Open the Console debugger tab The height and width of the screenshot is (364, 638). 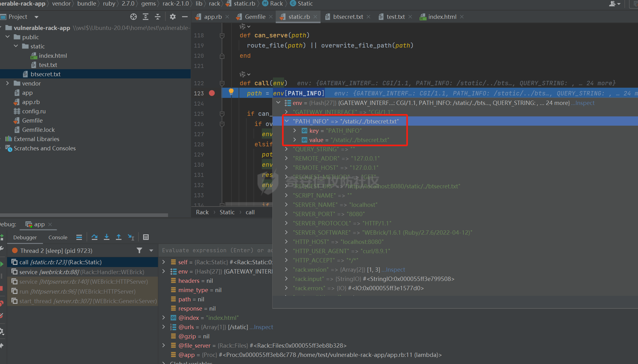(58, 237)
